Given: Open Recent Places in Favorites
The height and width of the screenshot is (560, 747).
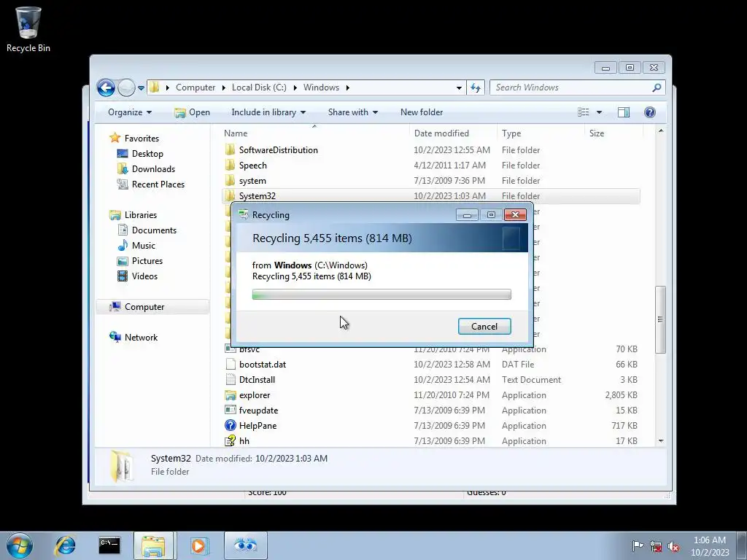Looking at the screenshot, I should point(158,184).
